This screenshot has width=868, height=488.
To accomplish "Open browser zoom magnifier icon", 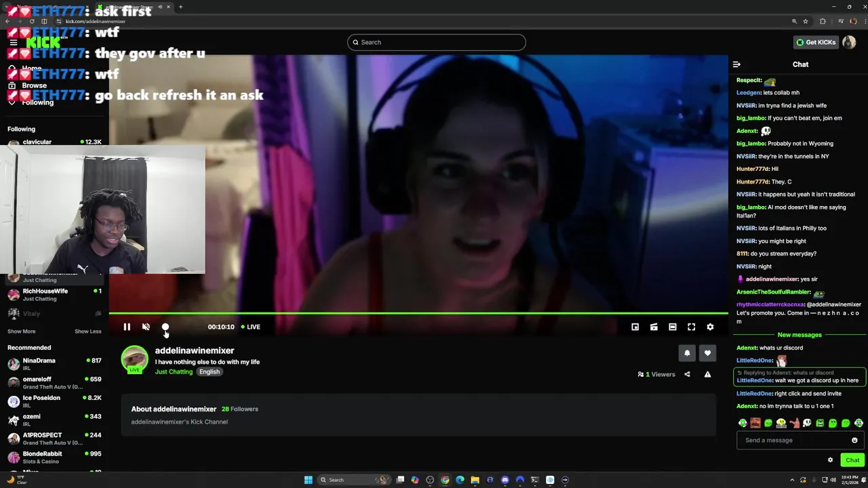I will click(x=794, y=21).
